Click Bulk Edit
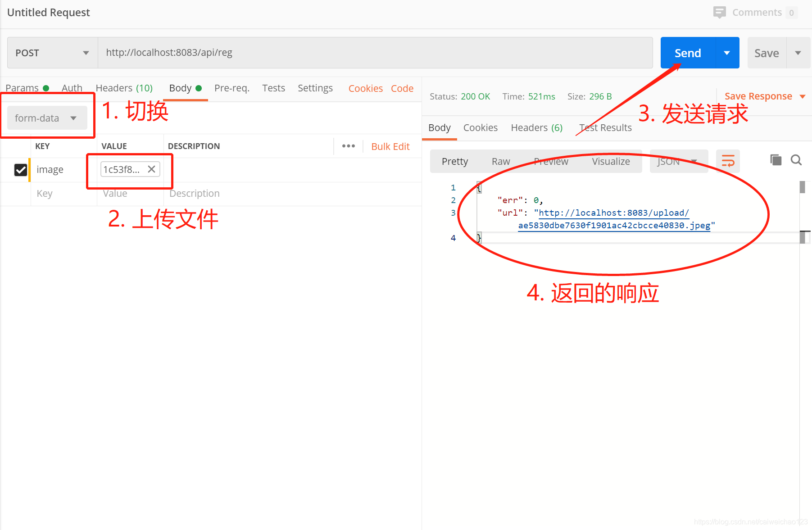 [390, 146]
